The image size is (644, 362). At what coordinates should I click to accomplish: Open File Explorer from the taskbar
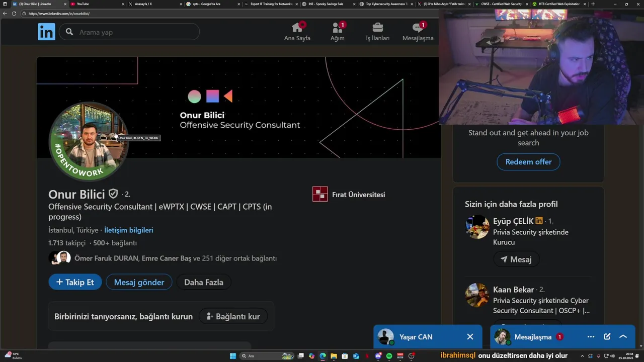point(334,356)
